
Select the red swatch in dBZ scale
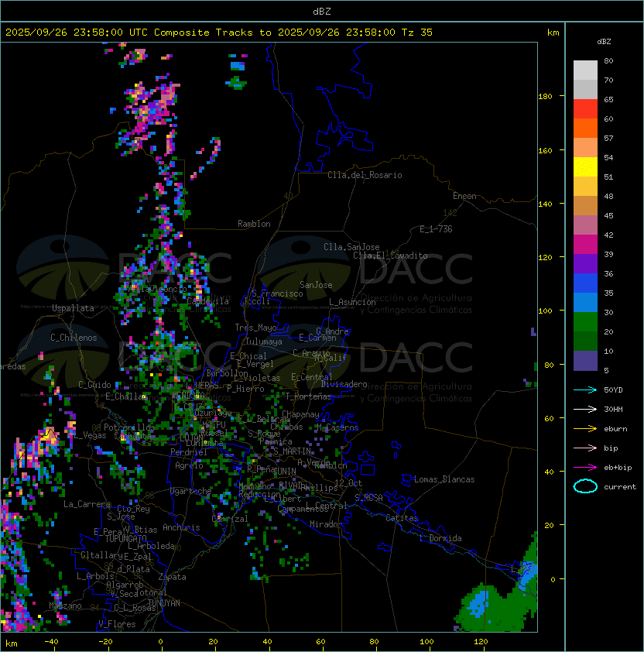point(585,109)
